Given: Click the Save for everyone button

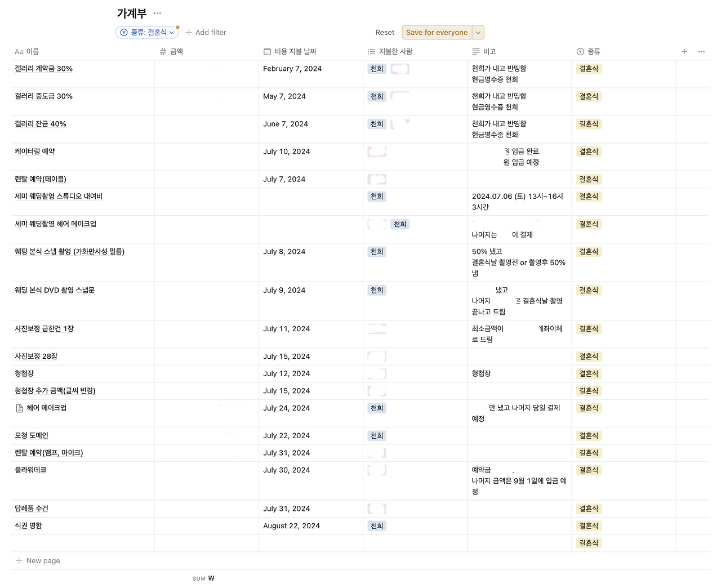Looking at the screenshot, I should pyautogui.click(x=437, y=32).
